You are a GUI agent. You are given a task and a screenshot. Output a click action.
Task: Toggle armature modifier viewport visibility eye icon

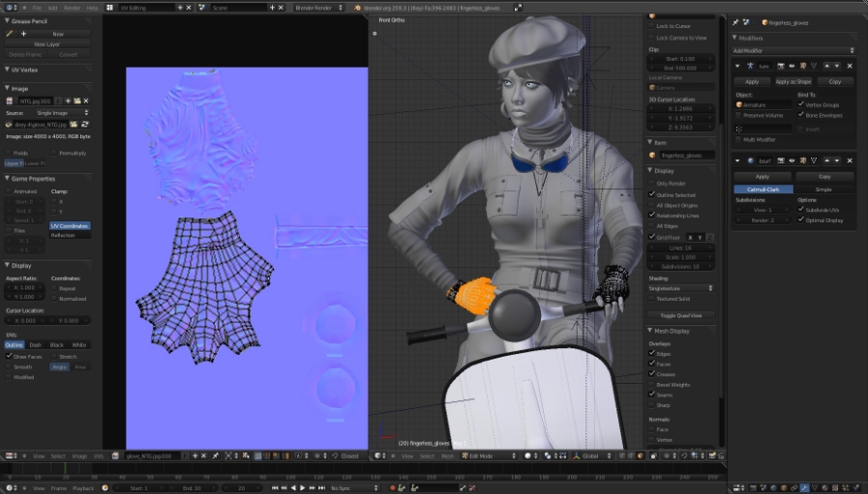point(792,66)
